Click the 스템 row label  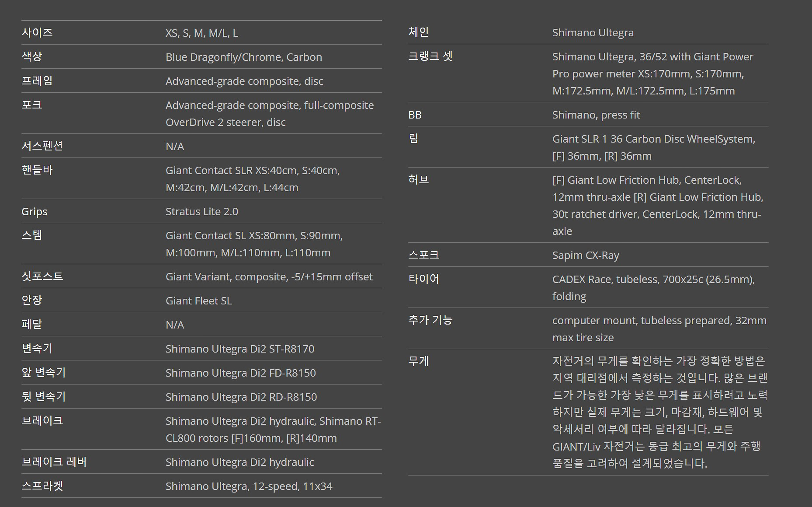click(x=32, y=235)
